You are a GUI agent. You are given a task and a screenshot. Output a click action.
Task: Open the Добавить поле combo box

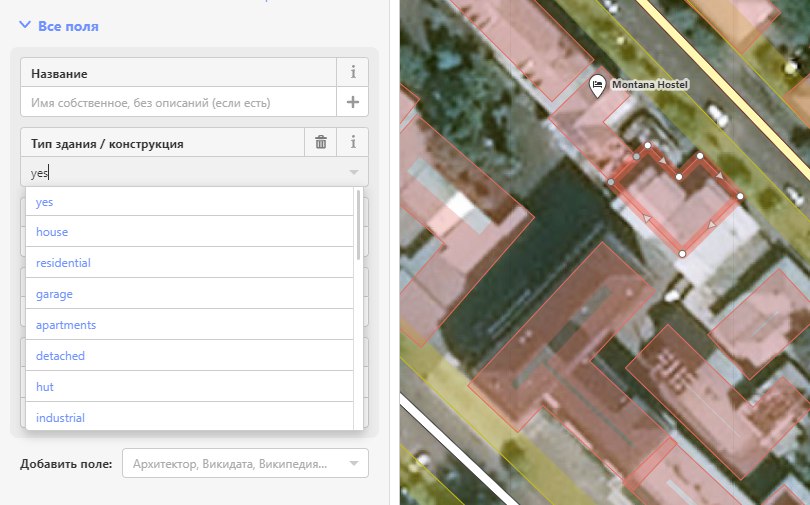(245, 463)
